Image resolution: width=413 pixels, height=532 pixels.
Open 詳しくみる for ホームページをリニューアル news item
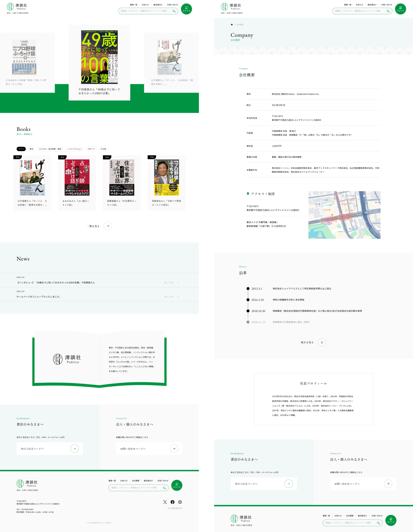[x=172, y=297]
